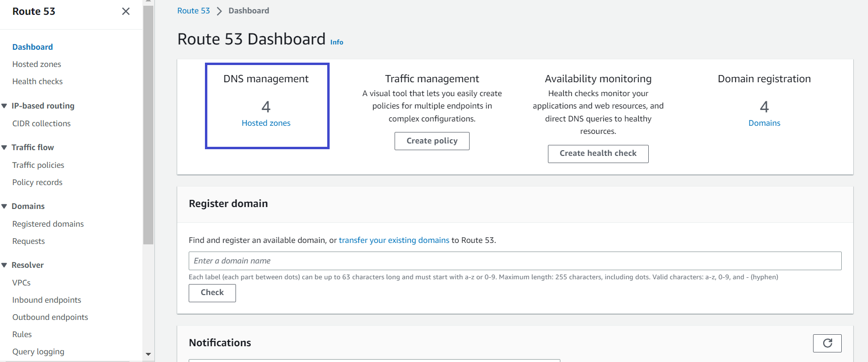Click the Traffic management heading

(x=432, y=79)
